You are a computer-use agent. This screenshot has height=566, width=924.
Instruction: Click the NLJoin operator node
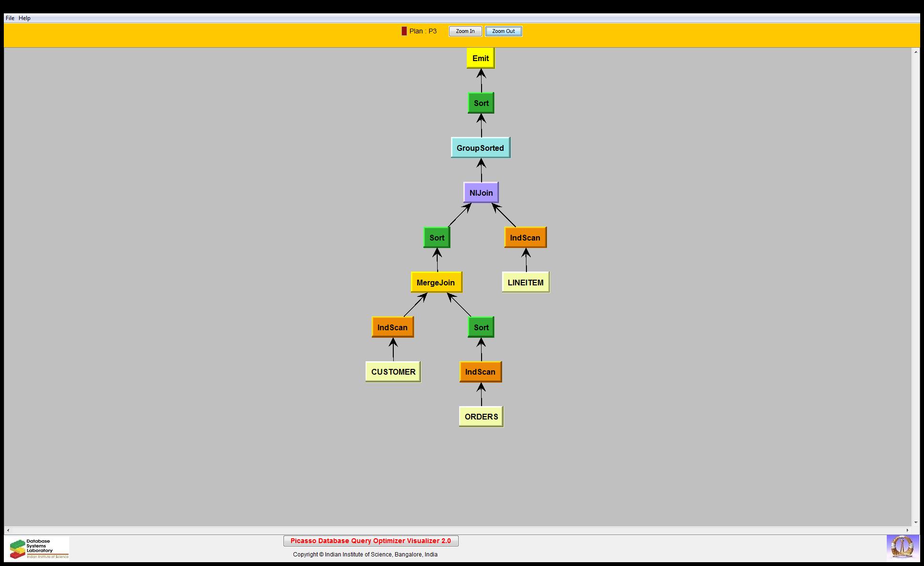[481, 193]
